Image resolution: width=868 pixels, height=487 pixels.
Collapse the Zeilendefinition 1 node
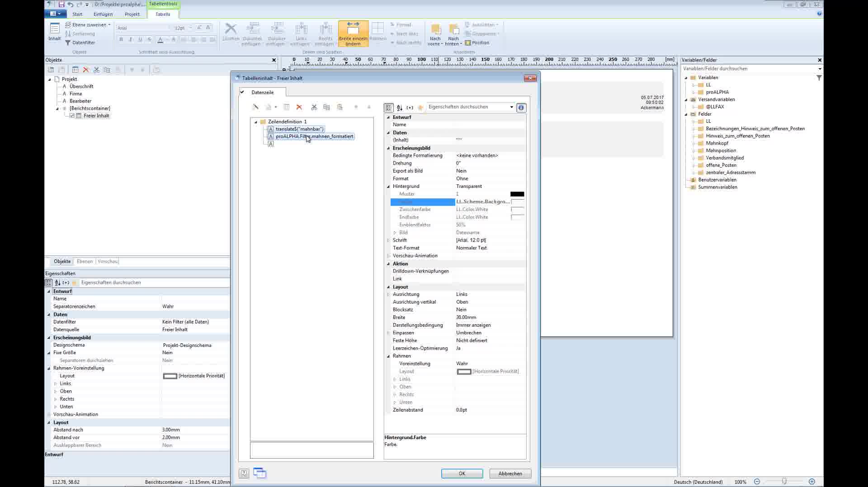click(x=255, y=122)
